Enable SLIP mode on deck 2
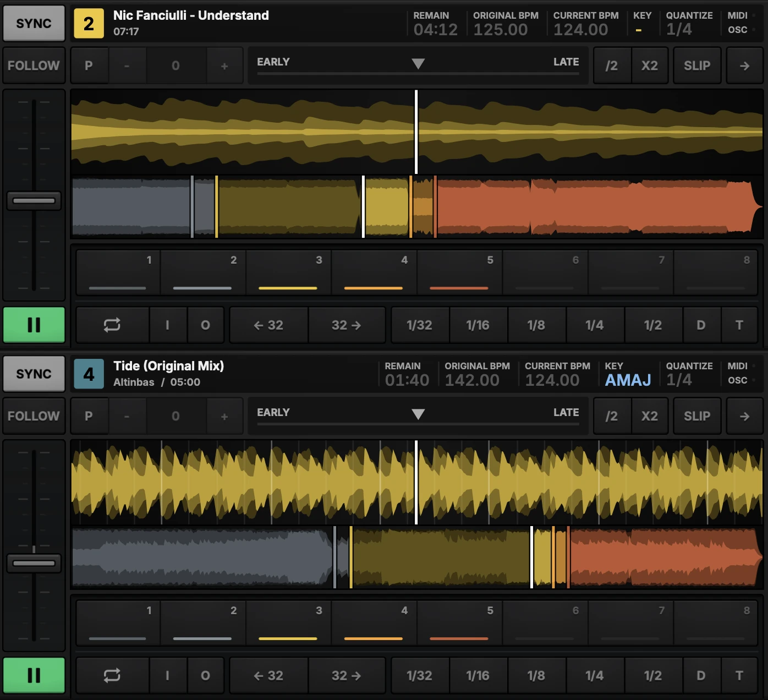Viewport: 768px width, 700px height. point(697,65)
